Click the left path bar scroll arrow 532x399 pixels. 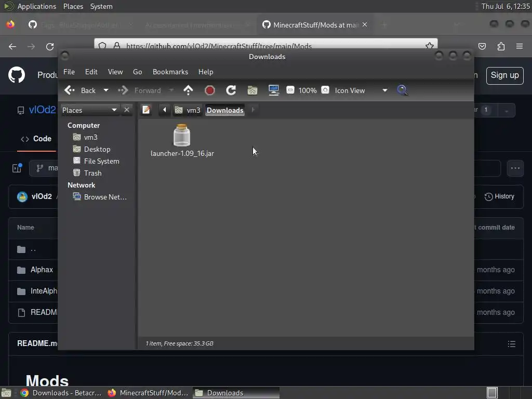[165, 110]
